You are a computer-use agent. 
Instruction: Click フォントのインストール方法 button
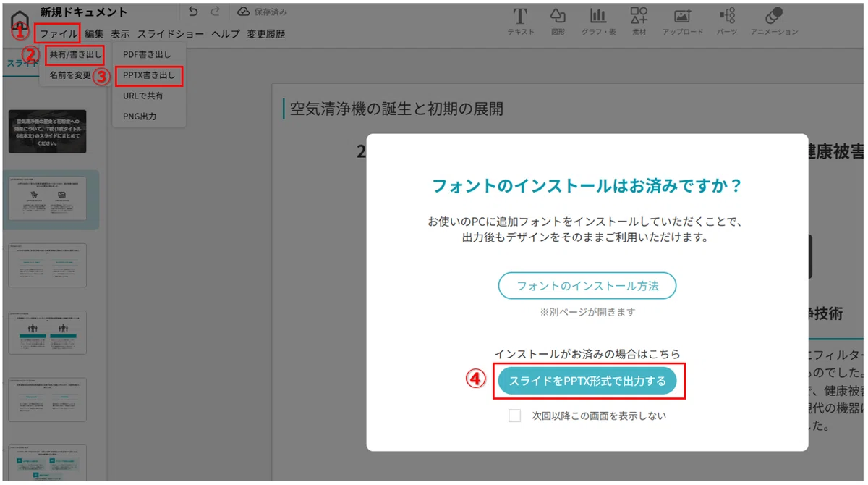coord(587,286)
